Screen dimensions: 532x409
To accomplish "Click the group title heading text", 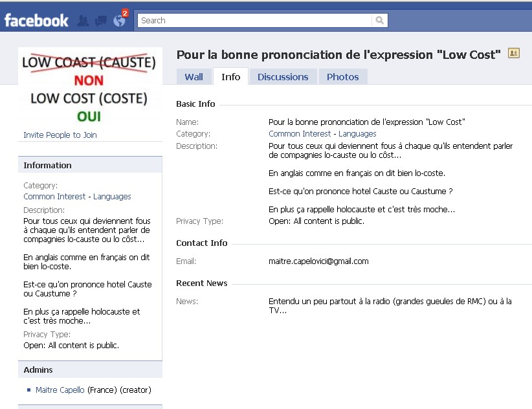I will [338, 55].
